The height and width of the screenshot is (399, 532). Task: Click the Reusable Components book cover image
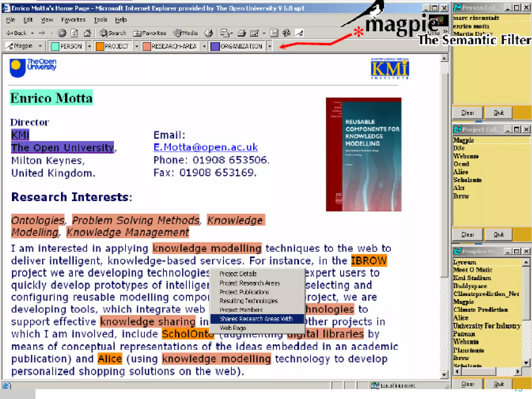[x=363, y=154]
